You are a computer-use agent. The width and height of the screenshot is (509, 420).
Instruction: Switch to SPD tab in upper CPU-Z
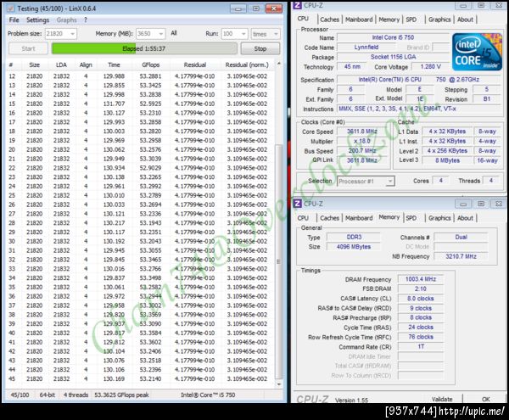tap(411, 20)
